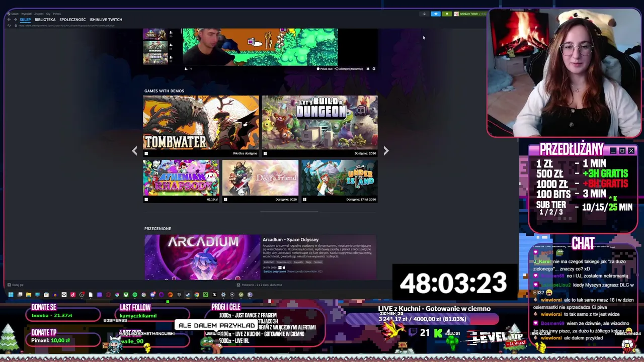644x362 pixels.
Task: Click Dodaj grę in Steam footer
Action: point(16,285)
